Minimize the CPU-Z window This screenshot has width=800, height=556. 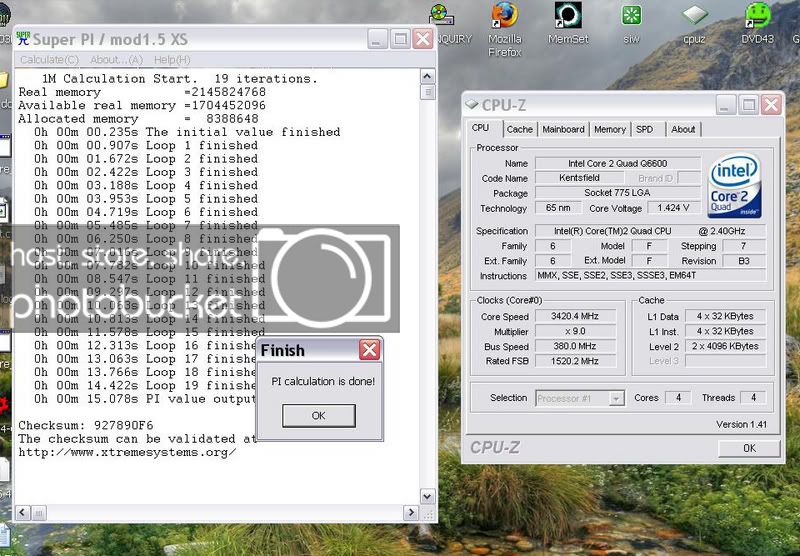[x=725, y=105]
